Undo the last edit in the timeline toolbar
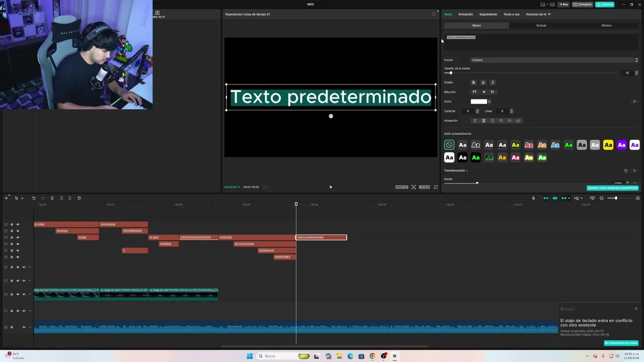This screenshot has height=362, width=644. (x=34, y=198)
